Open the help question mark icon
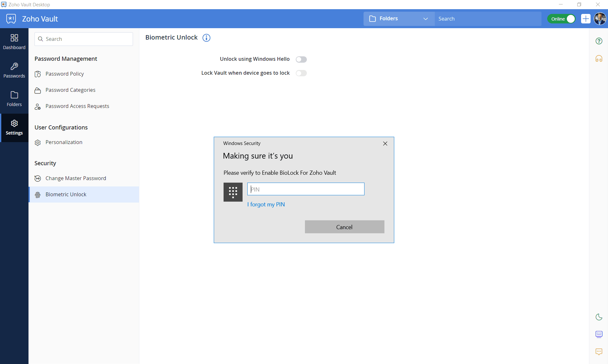Screen dimensions: 608x364 (599, 41)
